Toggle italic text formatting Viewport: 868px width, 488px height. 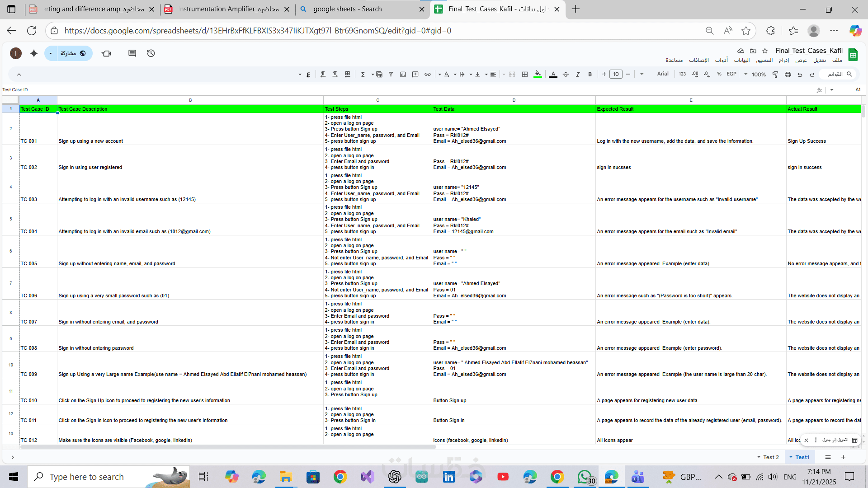tap(578, 74)
